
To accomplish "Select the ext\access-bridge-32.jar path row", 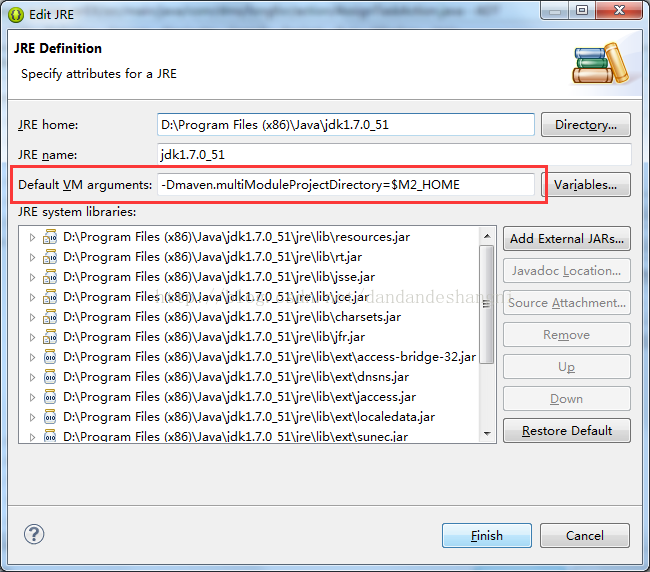I will point(269,357).
